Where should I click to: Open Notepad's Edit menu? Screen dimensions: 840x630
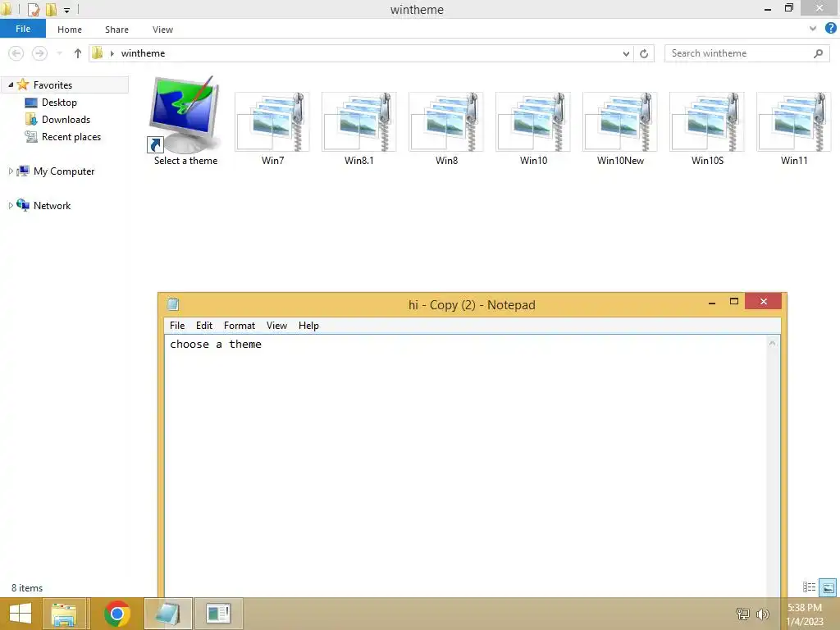point(204,325)
